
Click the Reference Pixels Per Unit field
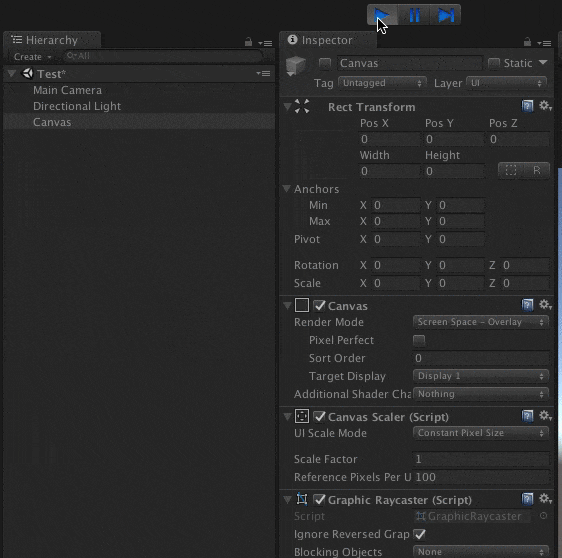click(481, 477)
